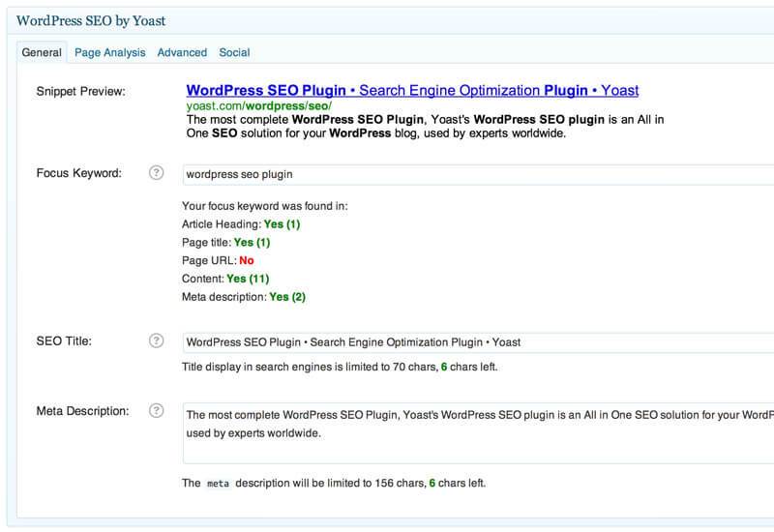This screenshot has width=774, height=532.
Task: Click the Content 'Yes (11)' result
Action: click(x=247, y=279)
